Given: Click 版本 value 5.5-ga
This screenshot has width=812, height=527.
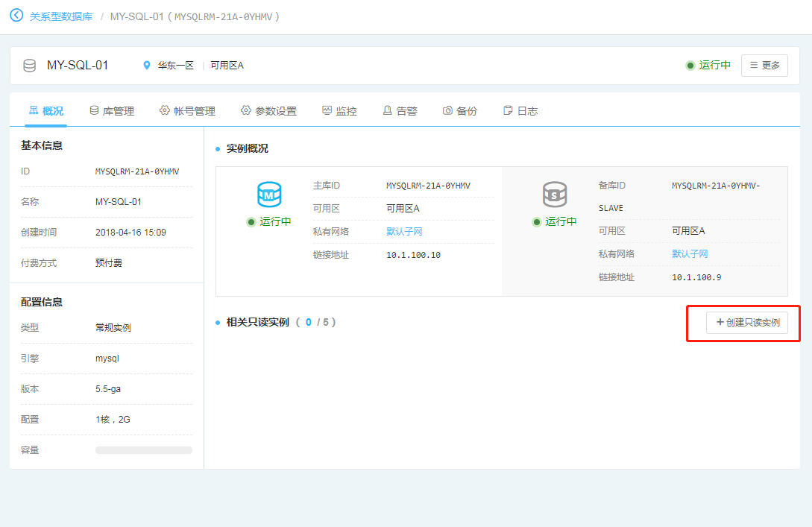Looking at the screenshot, I should 107,389.
